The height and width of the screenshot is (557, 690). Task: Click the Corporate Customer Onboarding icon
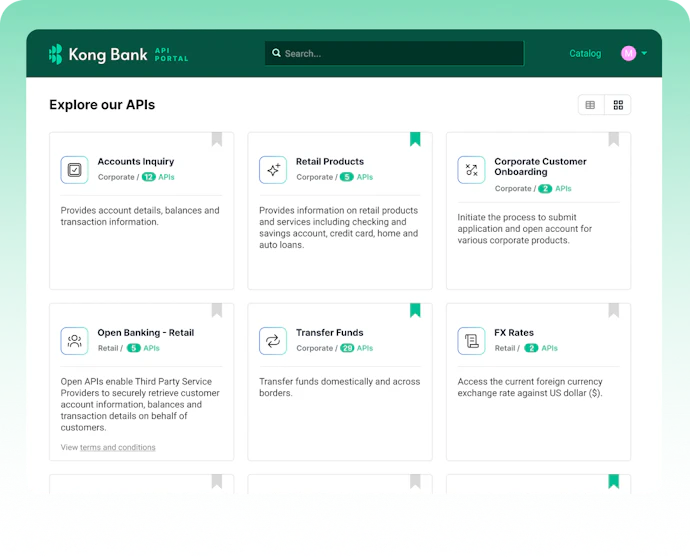point(471,170)
